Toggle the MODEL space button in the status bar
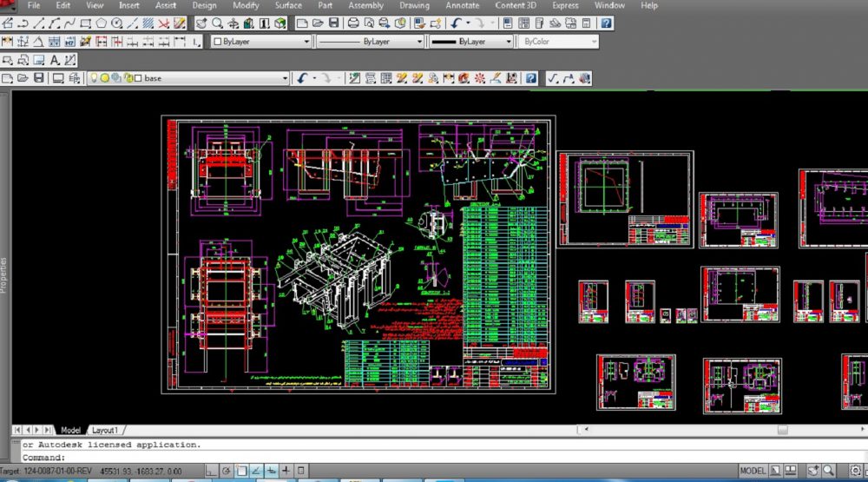Image resolution: width=868 pixels, height=482 pixels. click(751, 471)
